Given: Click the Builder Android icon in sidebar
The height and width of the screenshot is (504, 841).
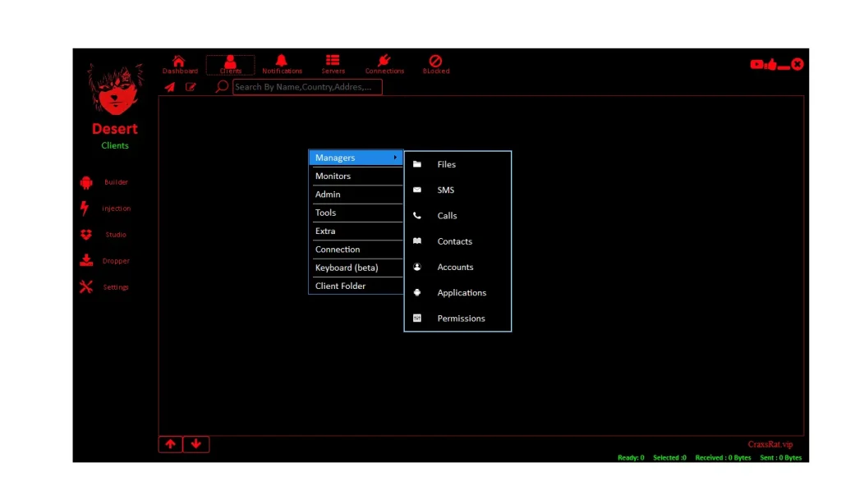Looking at the screenshot, I should pyautogui.click(x=86, y=182).
